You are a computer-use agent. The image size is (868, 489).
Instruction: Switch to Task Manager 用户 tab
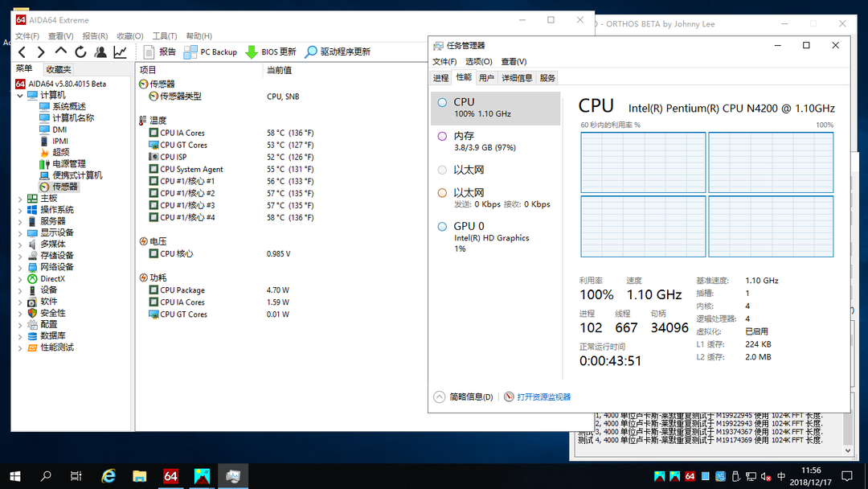click(486, 78)
